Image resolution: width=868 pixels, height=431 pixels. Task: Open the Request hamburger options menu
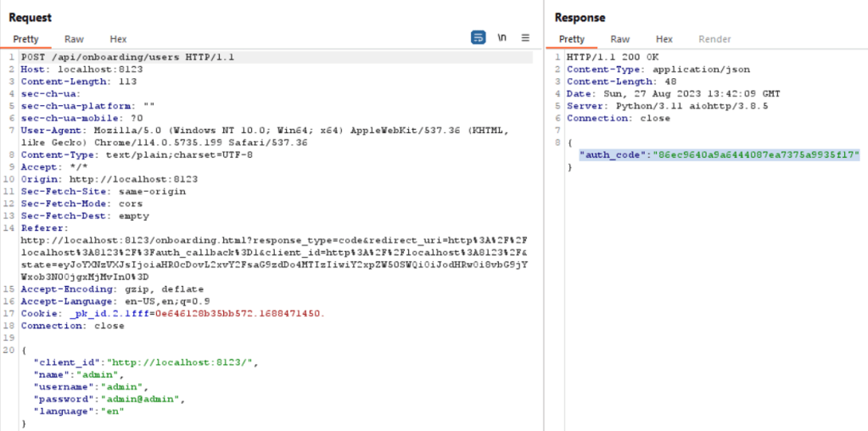[525, 38]
